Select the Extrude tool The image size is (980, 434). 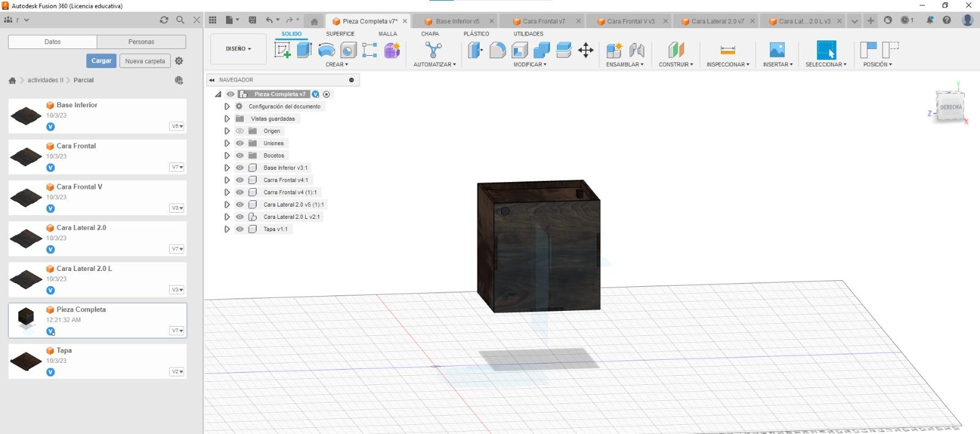tap(304, 50)
